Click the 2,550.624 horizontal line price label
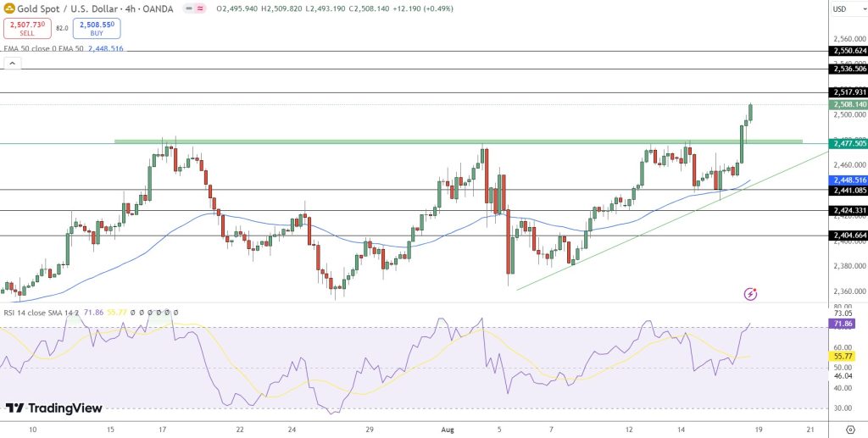 (x=848, y=51)
